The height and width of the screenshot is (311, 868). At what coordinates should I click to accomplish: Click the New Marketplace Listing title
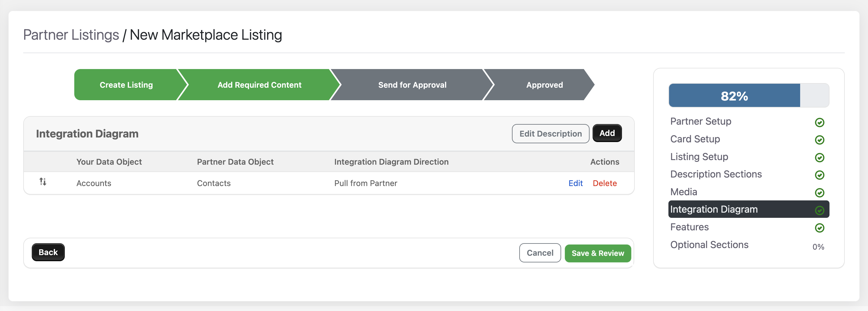[x=206, y=35]
